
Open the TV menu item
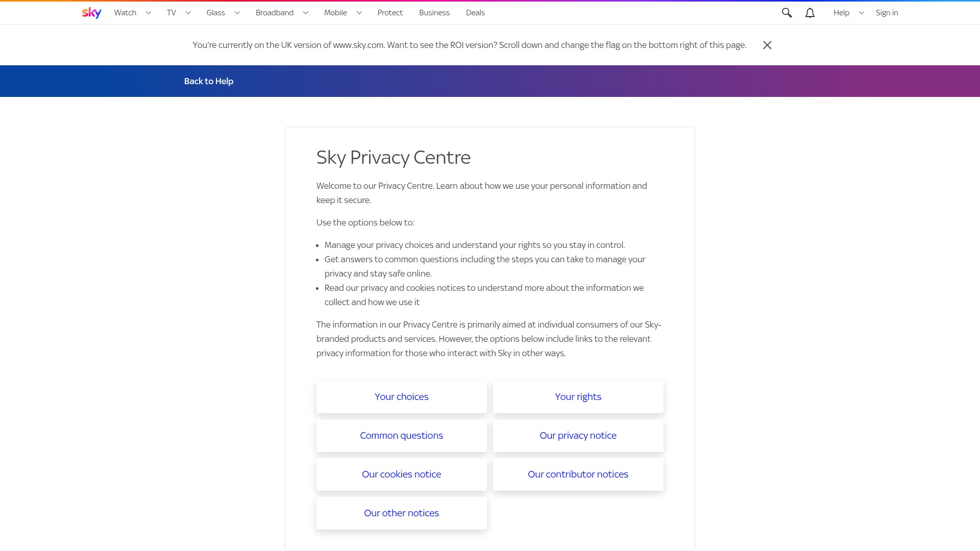point(171,13)
